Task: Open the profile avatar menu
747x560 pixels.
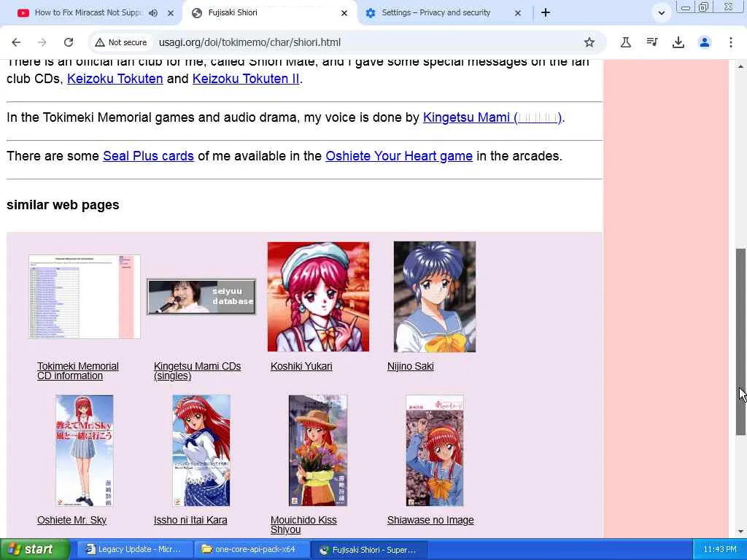Action: [705, 42]
